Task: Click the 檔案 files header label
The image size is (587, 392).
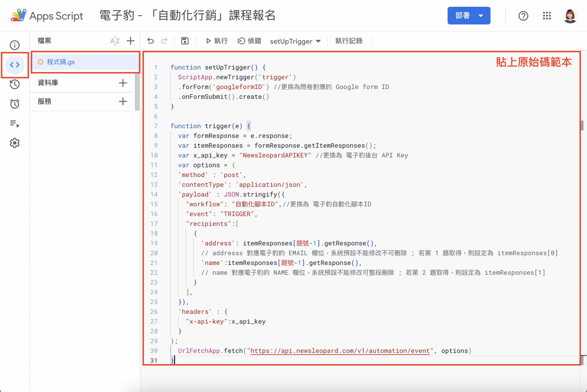Action: click(44, 41)
